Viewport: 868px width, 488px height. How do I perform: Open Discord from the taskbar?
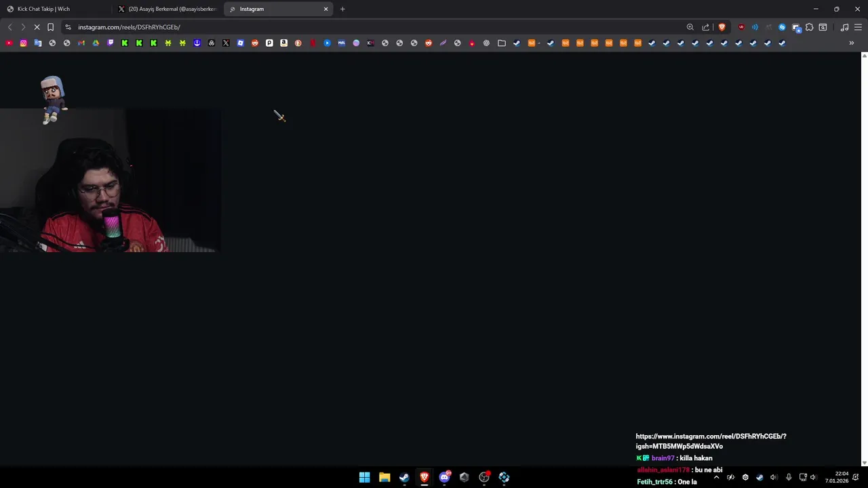coord(444,477)
